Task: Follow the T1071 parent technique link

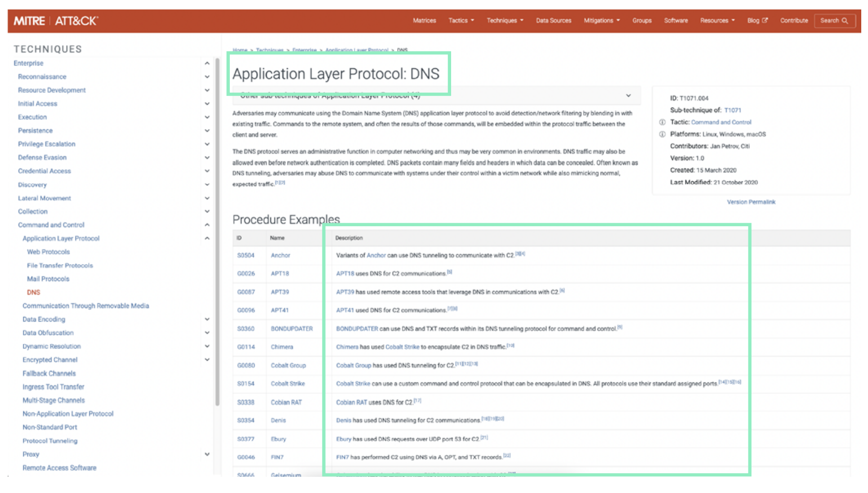Action: 732,110
